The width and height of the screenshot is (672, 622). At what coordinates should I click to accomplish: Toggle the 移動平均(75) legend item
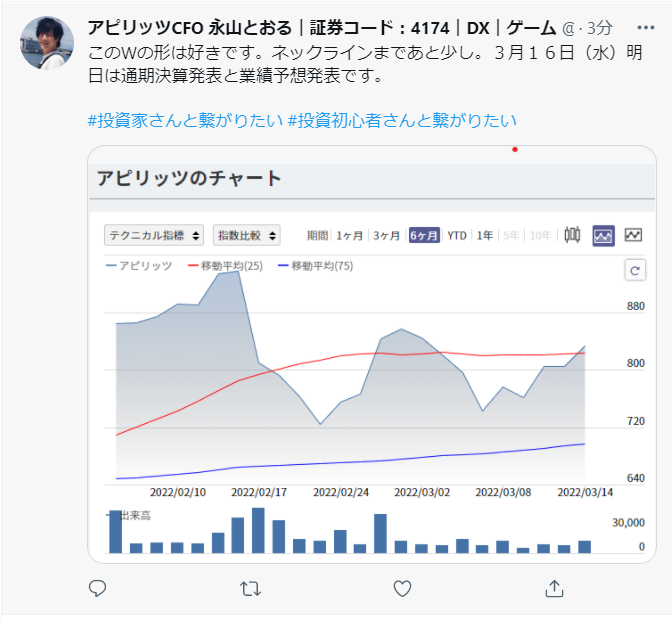pyautogui.click(x=315, y=266)
